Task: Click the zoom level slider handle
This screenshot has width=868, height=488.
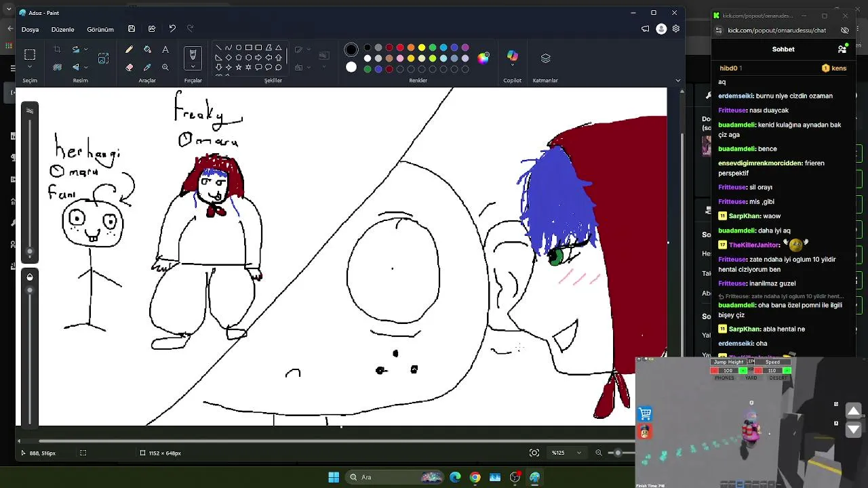Action: click(x=618, y=453)
